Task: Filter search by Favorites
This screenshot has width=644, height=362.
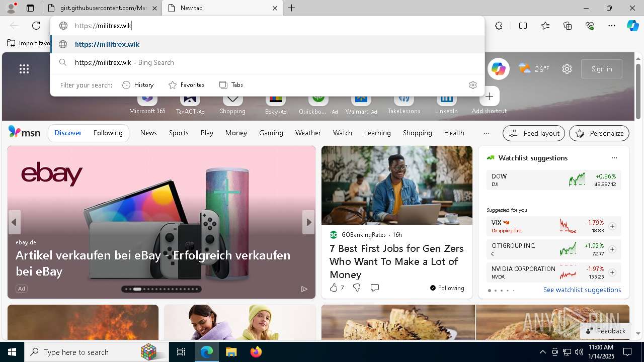Action: 186,85
